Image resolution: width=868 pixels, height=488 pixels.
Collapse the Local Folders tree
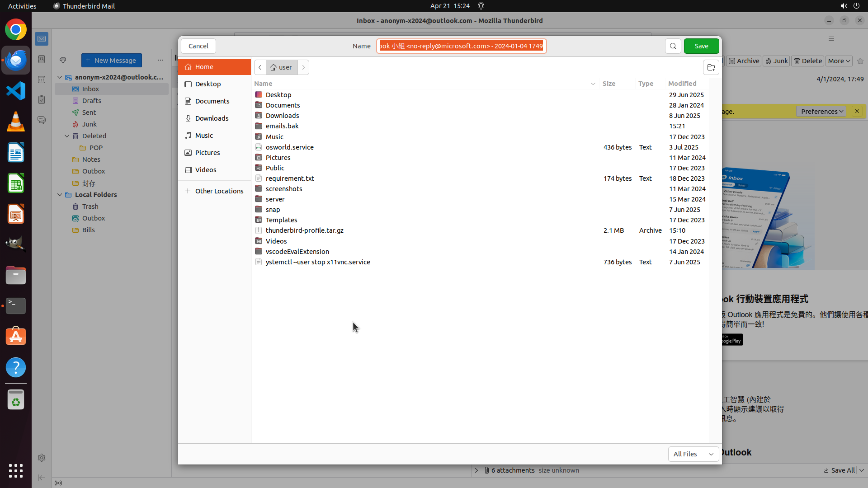60,195
